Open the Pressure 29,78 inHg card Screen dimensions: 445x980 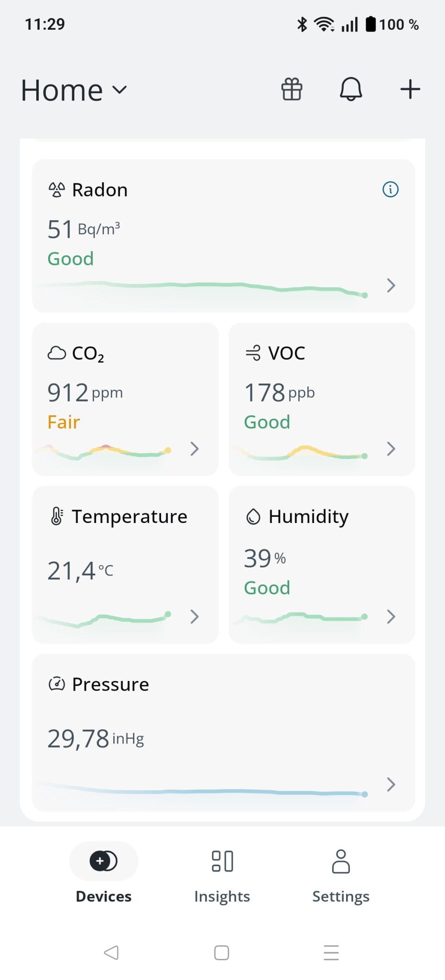click(223, 732)
